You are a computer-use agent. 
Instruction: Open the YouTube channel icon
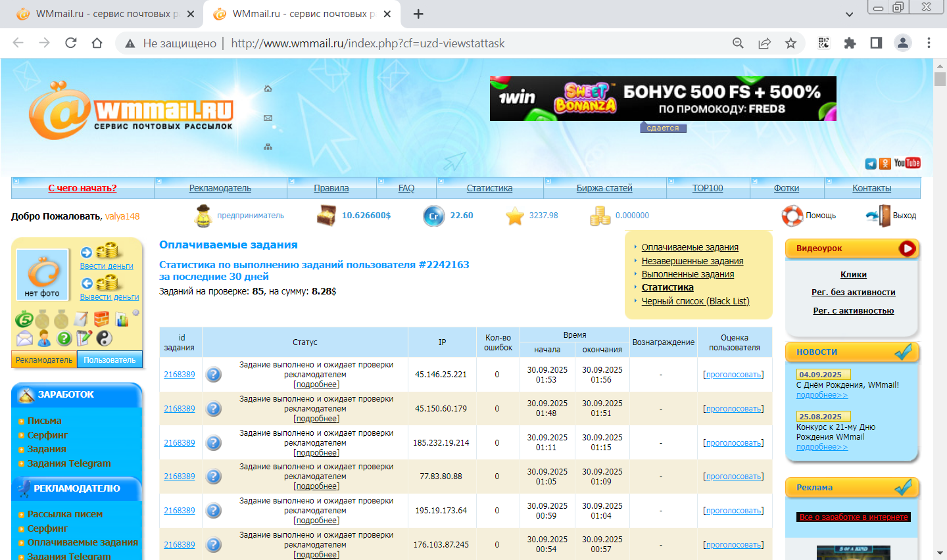(907, 163)
